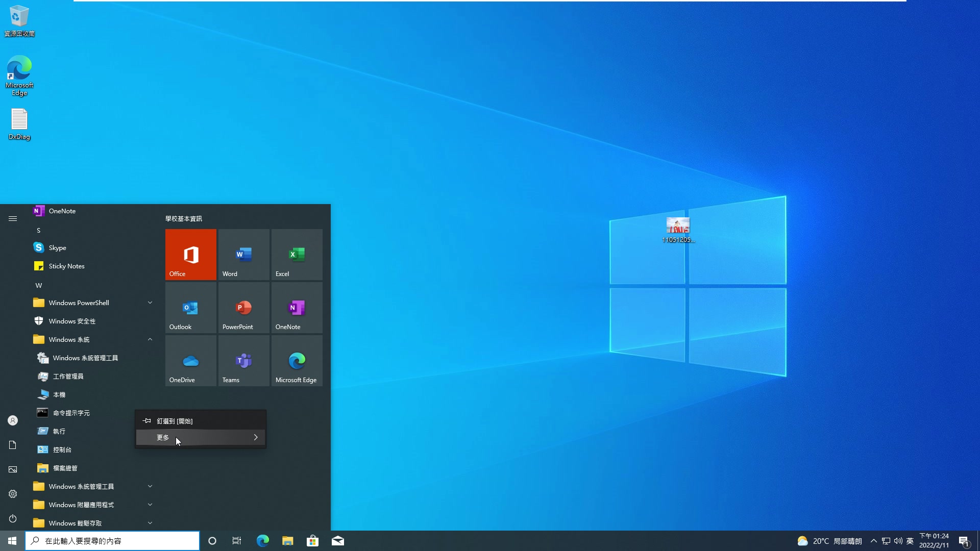This screenshot has height=551, width=980.
Task: Open the Microsoft Edge taskbar icon
Action: 262,541
